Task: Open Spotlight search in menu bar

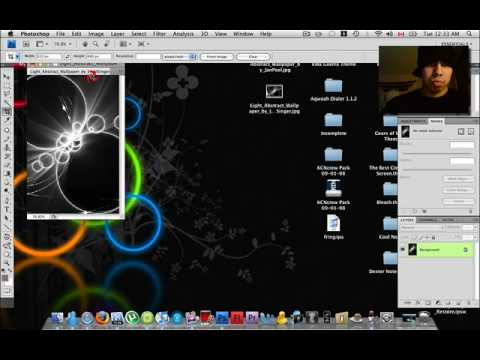Action: point(469,34)
